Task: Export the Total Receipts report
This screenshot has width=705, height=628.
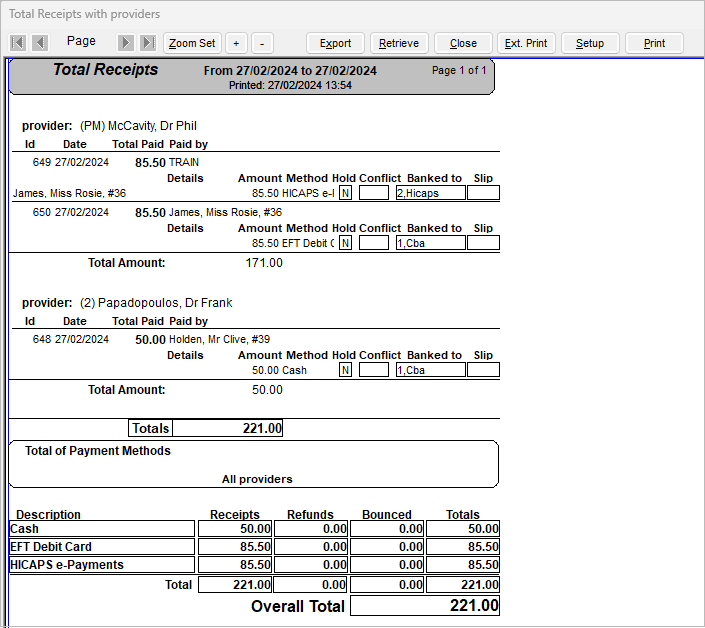Action: pyautogui.click(x=335, y=43)
